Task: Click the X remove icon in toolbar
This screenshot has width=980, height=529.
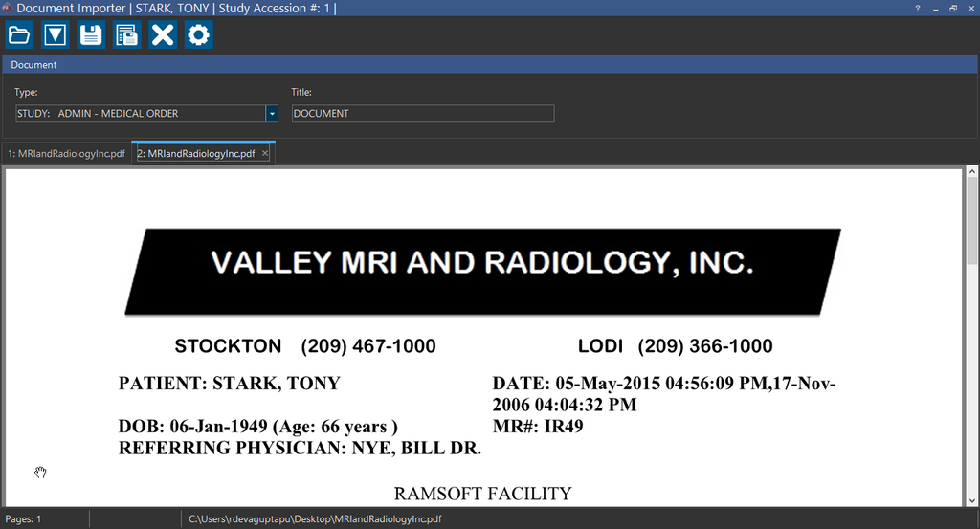Action: coord(163,35)
